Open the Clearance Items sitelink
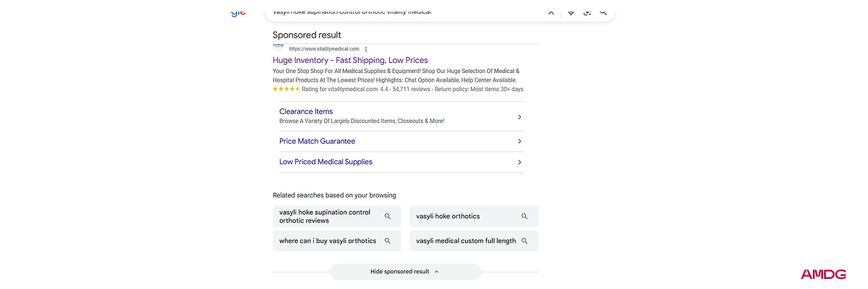Viewport: 868px width, 289px height. pyautogui.click(x=306, y=111)
